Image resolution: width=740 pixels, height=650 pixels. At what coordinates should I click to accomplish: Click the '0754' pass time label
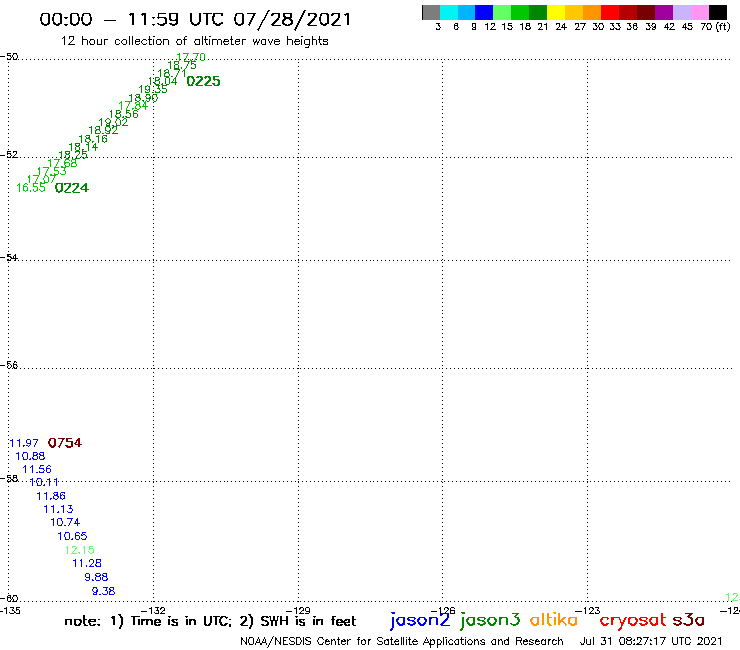(x=65, y=443)
